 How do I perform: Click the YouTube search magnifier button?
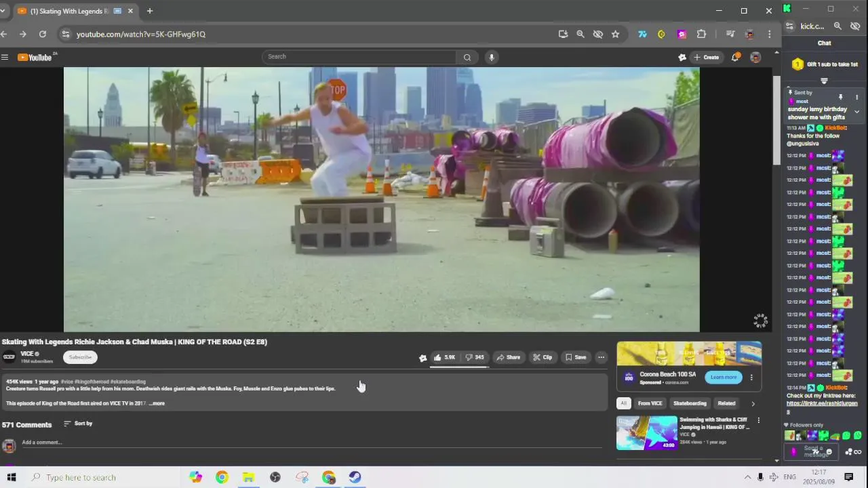point(467,57)
